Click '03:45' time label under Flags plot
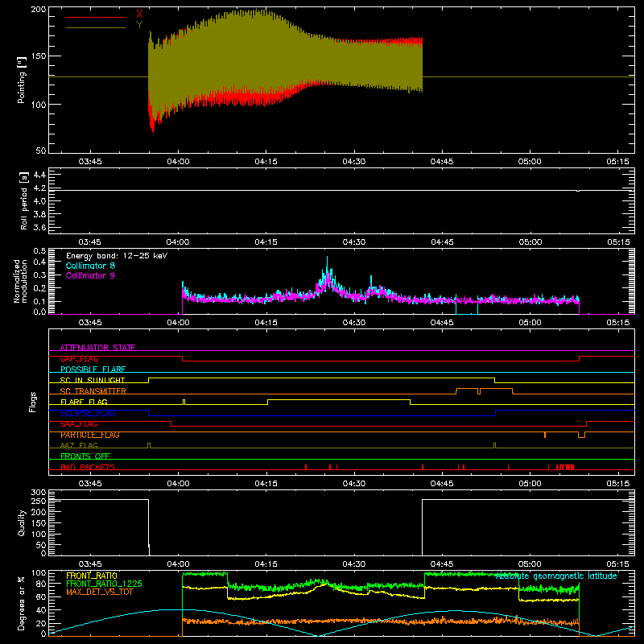Screen dimensions: 644x644 click(90, 484)
